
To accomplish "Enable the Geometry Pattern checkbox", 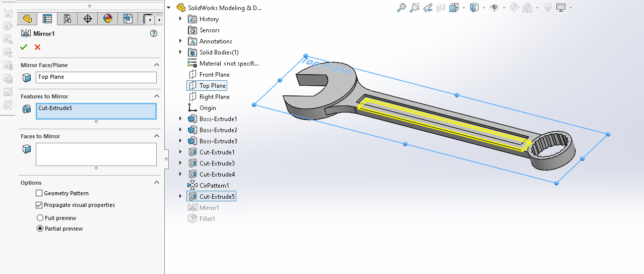I will pos(39,193).
